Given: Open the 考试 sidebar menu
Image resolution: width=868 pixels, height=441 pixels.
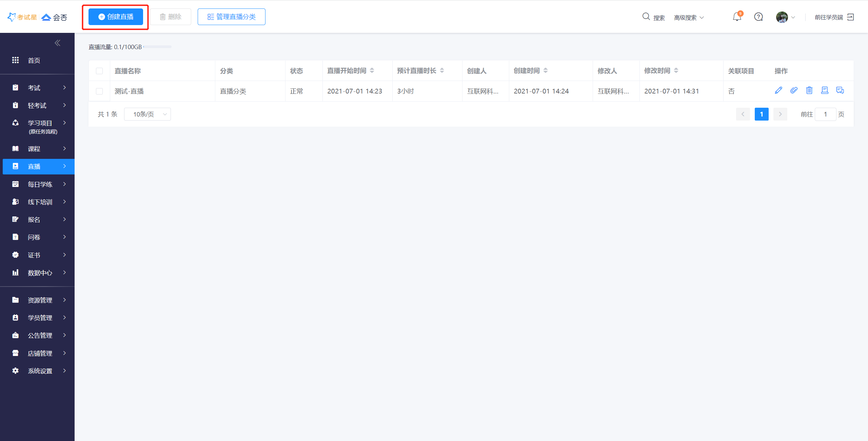Looking at the screenshot, I should (39, 88).
